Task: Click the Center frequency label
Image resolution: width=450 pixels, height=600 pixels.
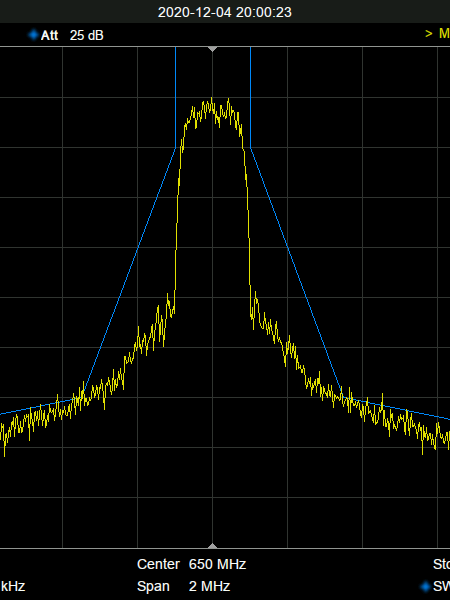Action: pyautogui.click(x=158, y=564)
